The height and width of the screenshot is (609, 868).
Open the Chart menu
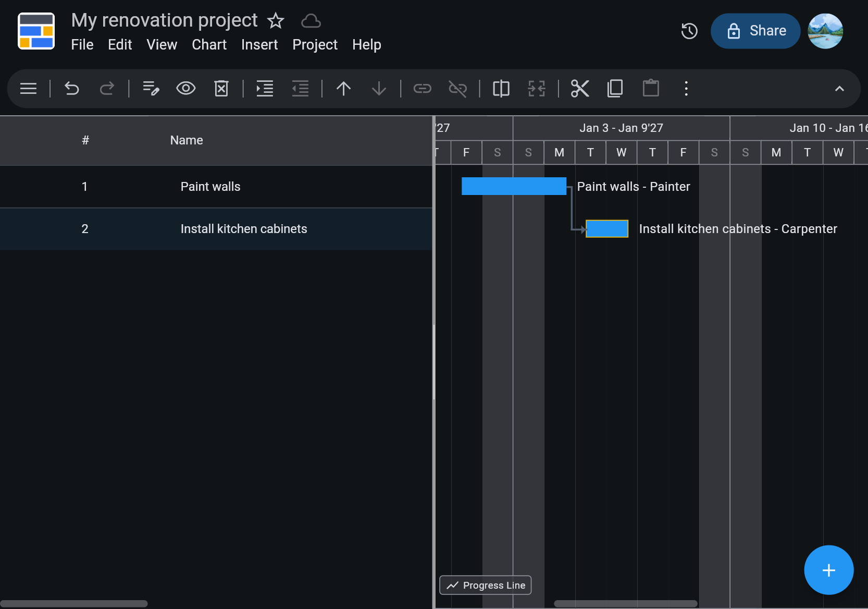point(209,45)
